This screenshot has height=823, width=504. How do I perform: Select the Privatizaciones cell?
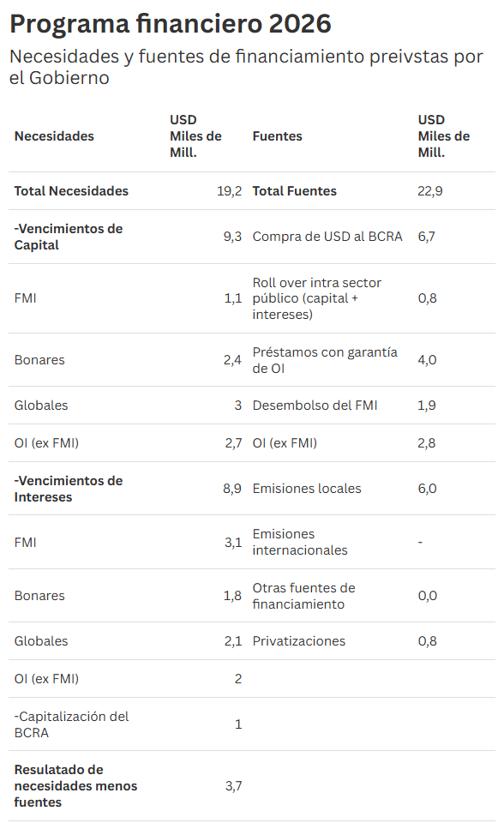(299, 641)
